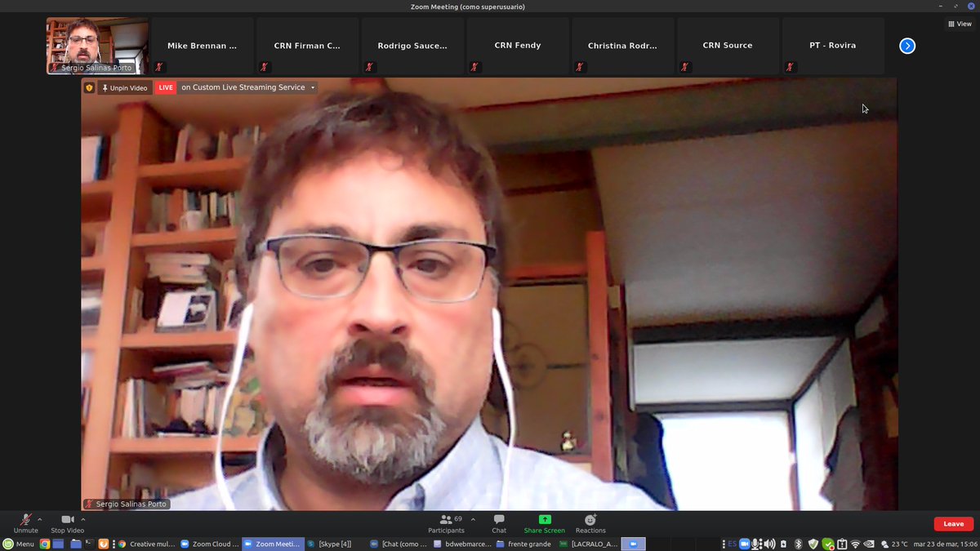Select CRN Firman participant tile
Image resolution: width=980 pixels, height=551 pixels.
[308, 46]
